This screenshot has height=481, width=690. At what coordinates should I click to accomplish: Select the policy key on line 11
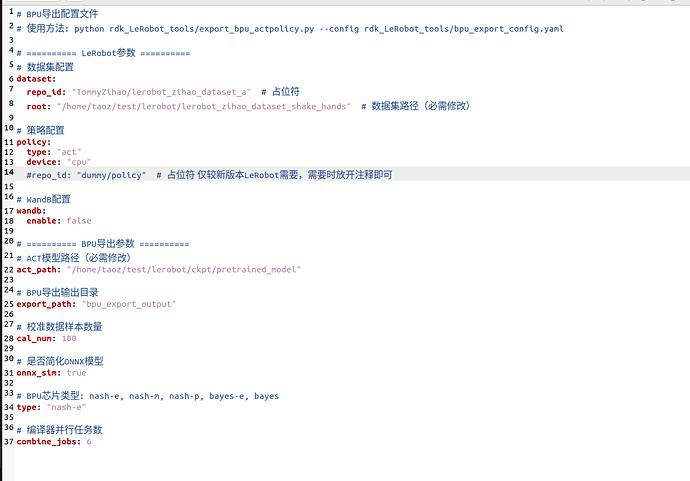(x=33, y=142)
